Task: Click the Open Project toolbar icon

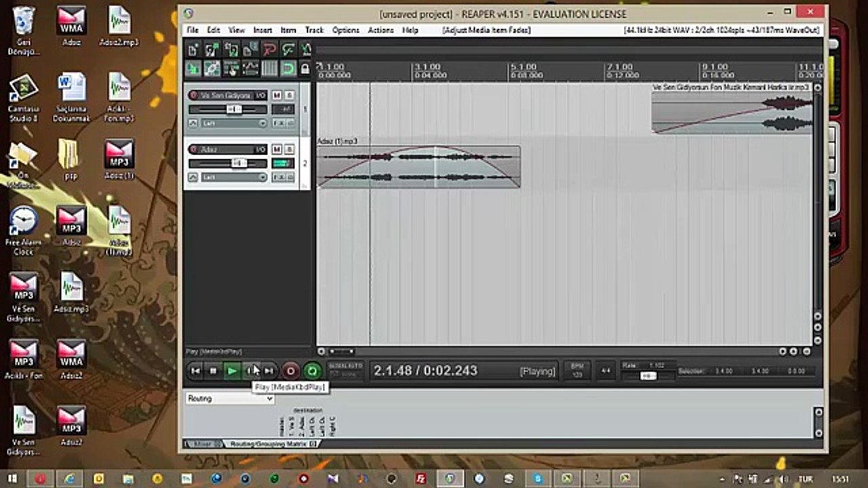Action: (x=212, y=49)
